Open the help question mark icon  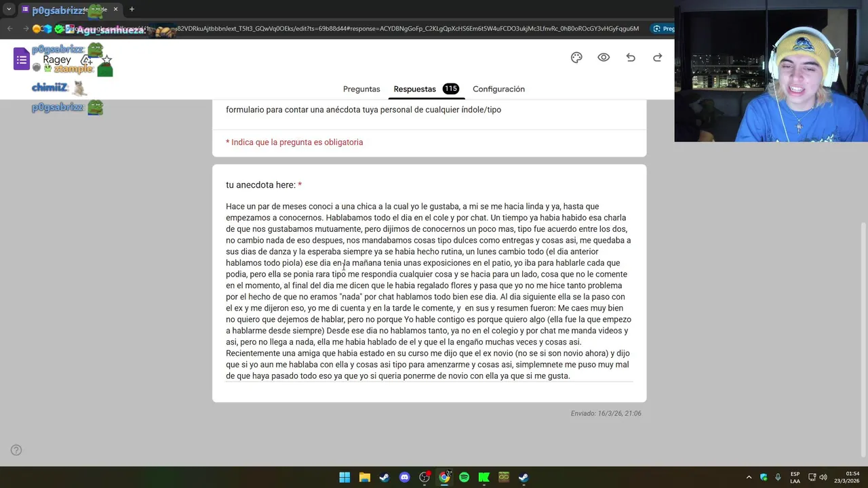click(16, 450)
